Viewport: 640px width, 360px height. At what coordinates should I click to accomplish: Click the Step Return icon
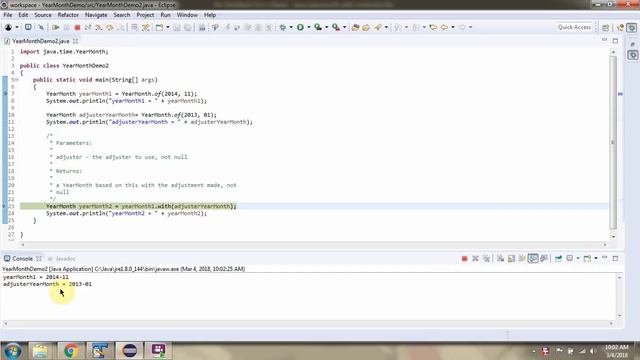pos(120,27)
